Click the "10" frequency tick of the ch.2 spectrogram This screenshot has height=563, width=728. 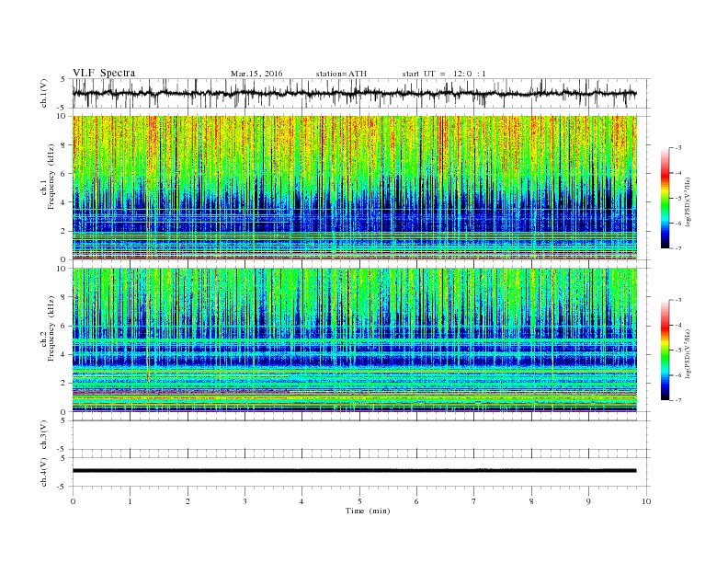pyautogui.click(x=63, y=269)
